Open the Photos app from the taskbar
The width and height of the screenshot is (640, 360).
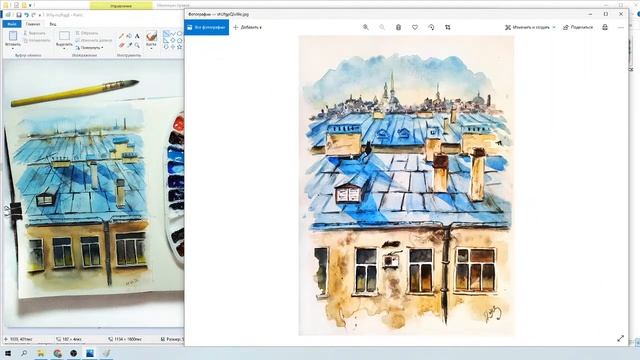coord(90,353)
